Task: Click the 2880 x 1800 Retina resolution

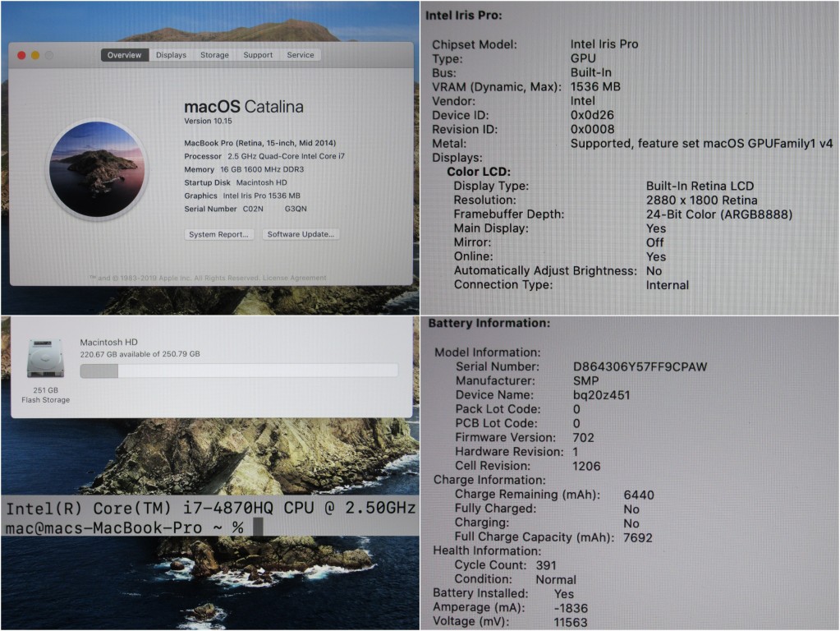Action: (701, 200)
